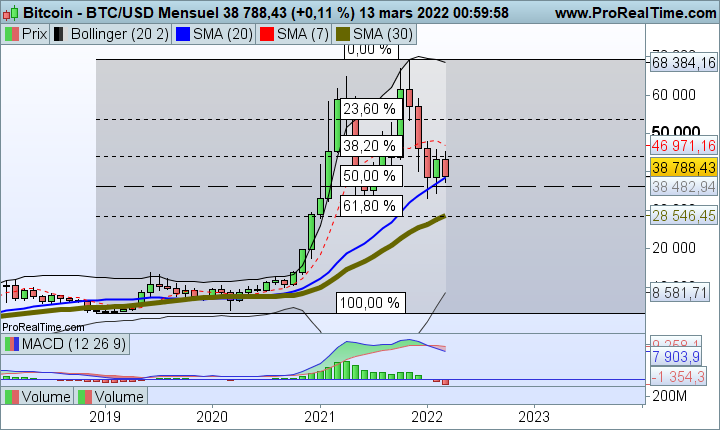The height and width of the screenshot is (430, 720).
Task: Click the 2019 time axis label
Action: coord(105,417)
